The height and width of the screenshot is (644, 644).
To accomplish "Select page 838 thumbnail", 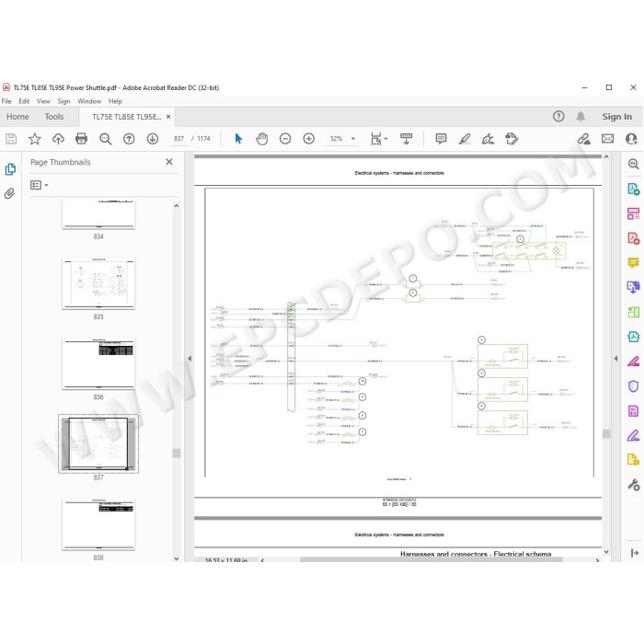I will (x=98, y=524).
